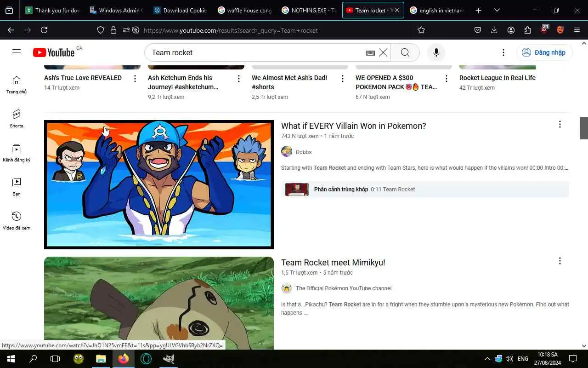
Task: Show hidden system tray icons
Action: click(x=487, y=359)
